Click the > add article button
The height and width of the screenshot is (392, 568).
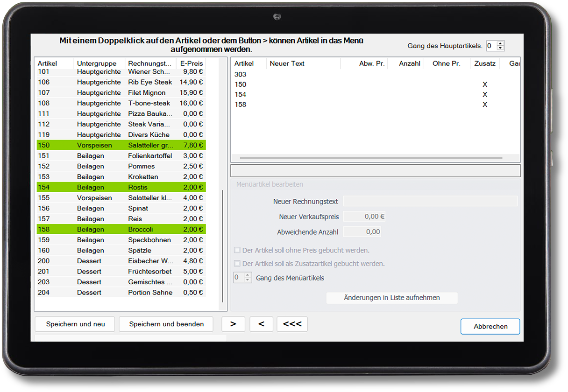click(x=233, y=324)
